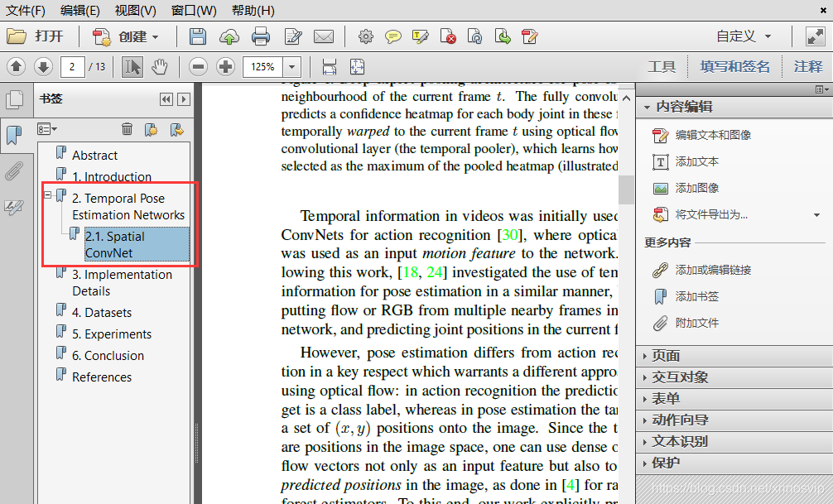Show the attachments paperclip panel
The width and height of the screenshot is (833, 504).
tap(14, 171)
